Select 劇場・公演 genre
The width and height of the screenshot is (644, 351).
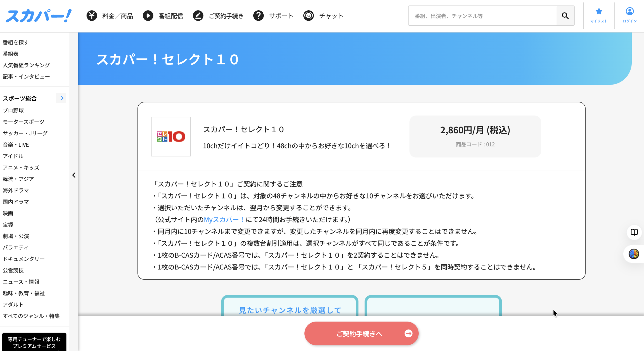[16, 236]
